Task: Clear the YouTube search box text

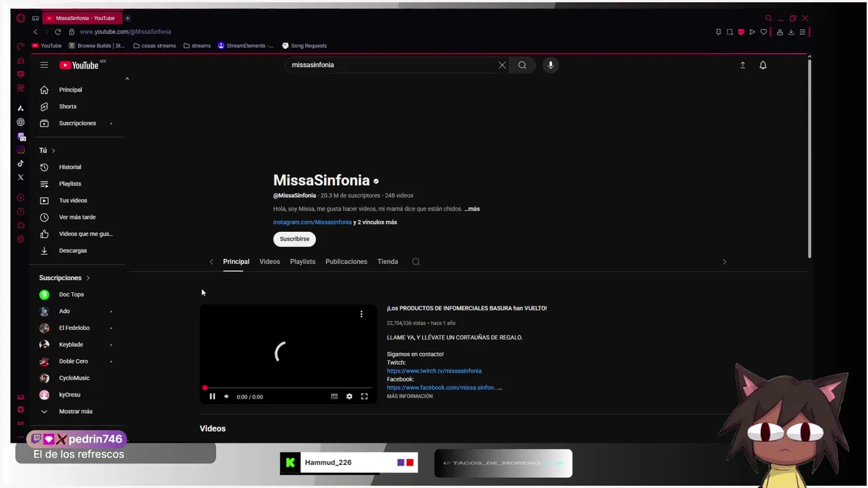Action: point(502,65)
